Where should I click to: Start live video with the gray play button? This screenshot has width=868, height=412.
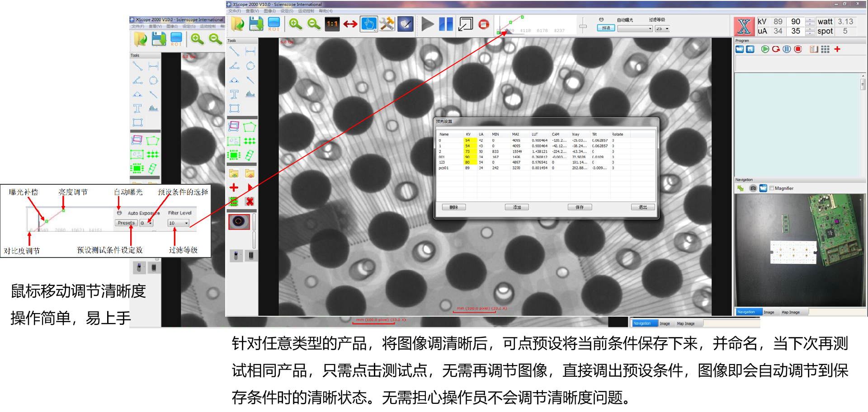point(427,24)
